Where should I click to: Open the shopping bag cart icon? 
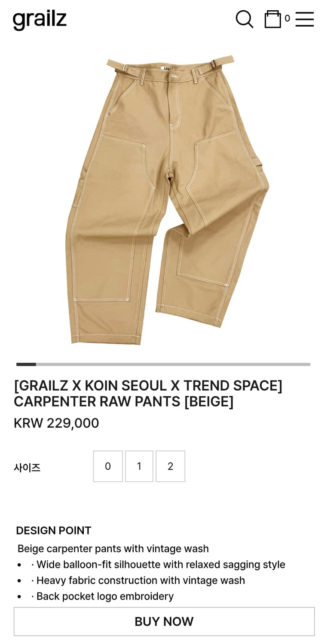[x=272, y=19]
